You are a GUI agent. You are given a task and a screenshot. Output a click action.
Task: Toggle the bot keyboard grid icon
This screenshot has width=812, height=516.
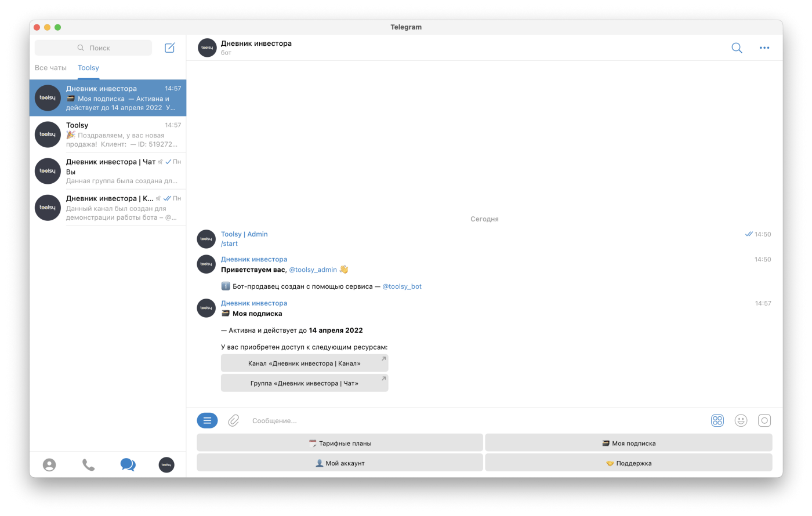coord(717,420)
